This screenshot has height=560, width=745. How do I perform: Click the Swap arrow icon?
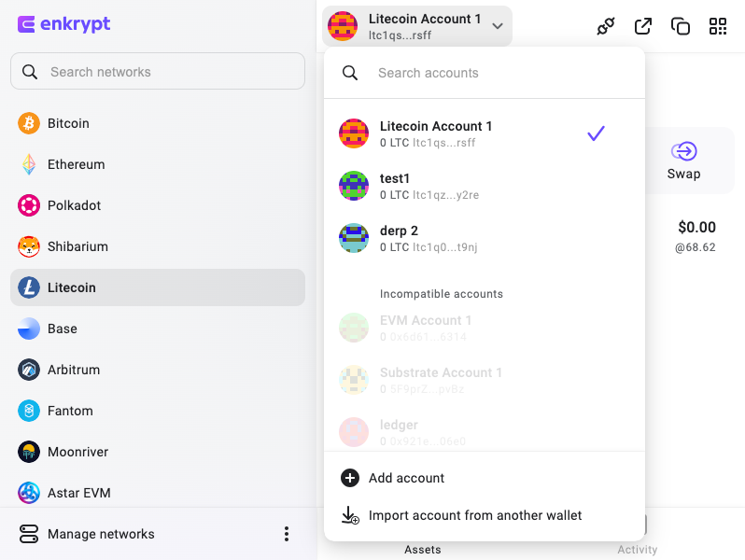[683, 151]
